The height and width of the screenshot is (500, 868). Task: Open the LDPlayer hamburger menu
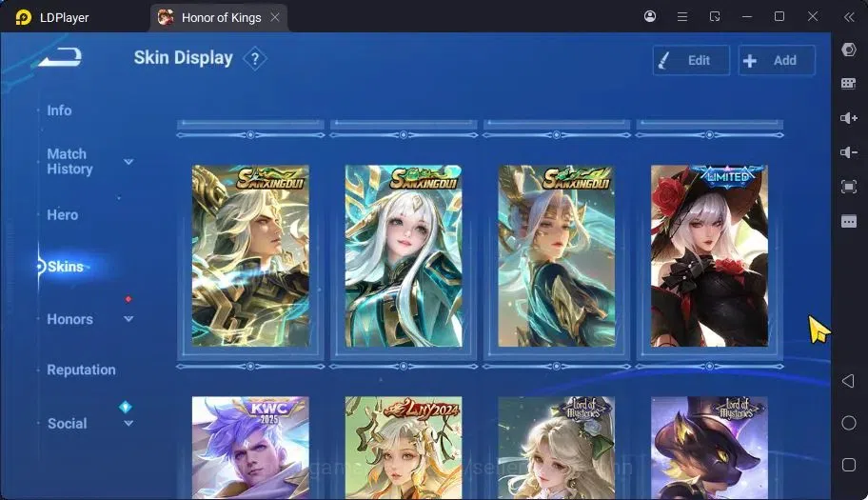coord(682,16)
